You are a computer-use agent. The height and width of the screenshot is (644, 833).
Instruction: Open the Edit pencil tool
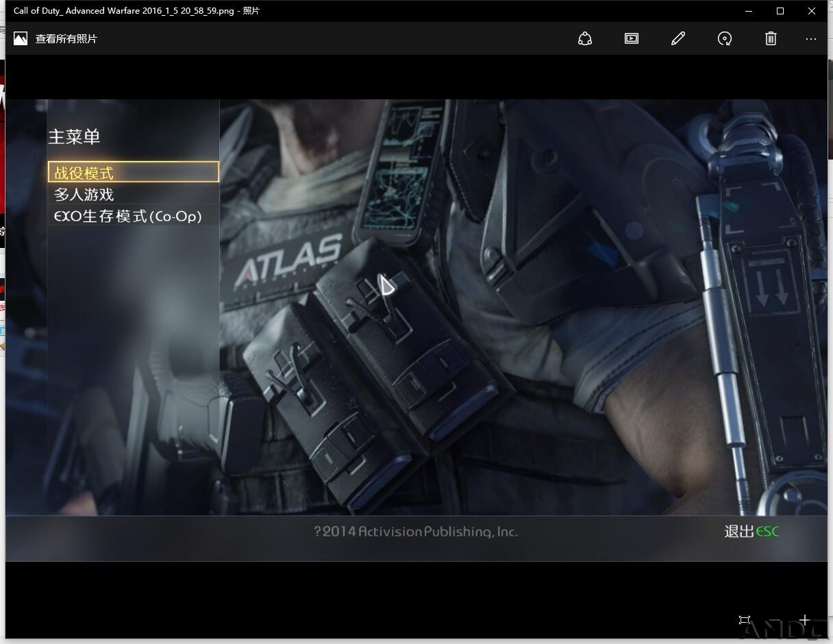pos(678,38)
